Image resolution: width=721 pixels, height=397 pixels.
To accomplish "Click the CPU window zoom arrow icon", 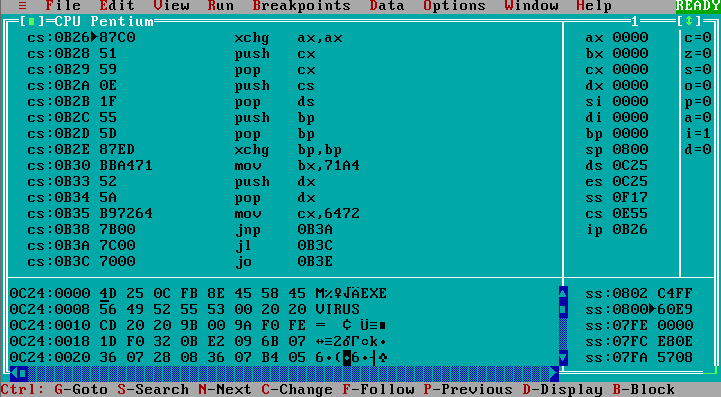I will pyautogui.click(x=689, y=21).
